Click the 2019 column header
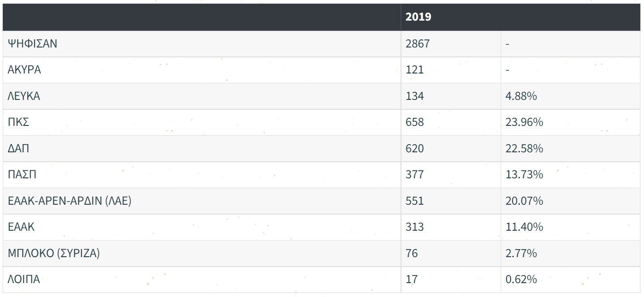 point(418,17)
